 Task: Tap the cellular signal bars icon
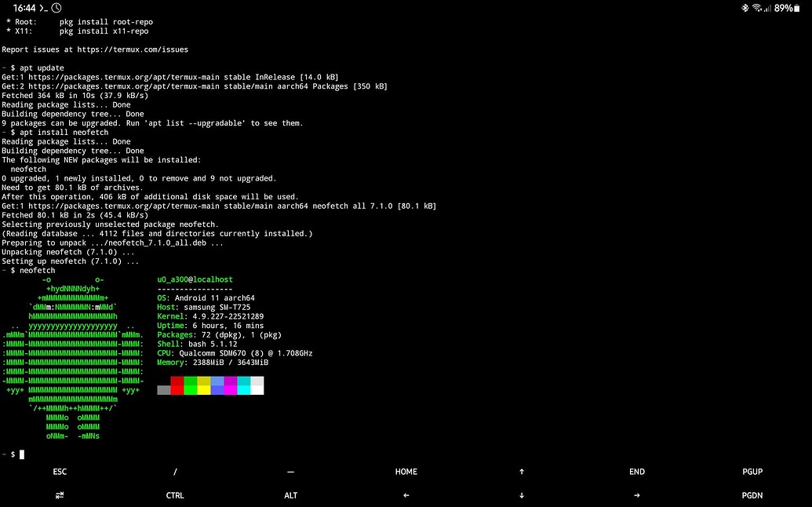[770, 9]
